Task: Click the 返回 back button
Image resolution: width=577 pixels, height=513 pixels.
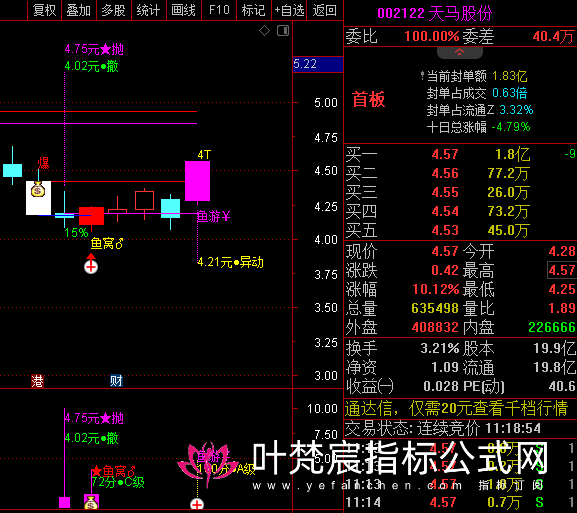Action: pos(325,10)
